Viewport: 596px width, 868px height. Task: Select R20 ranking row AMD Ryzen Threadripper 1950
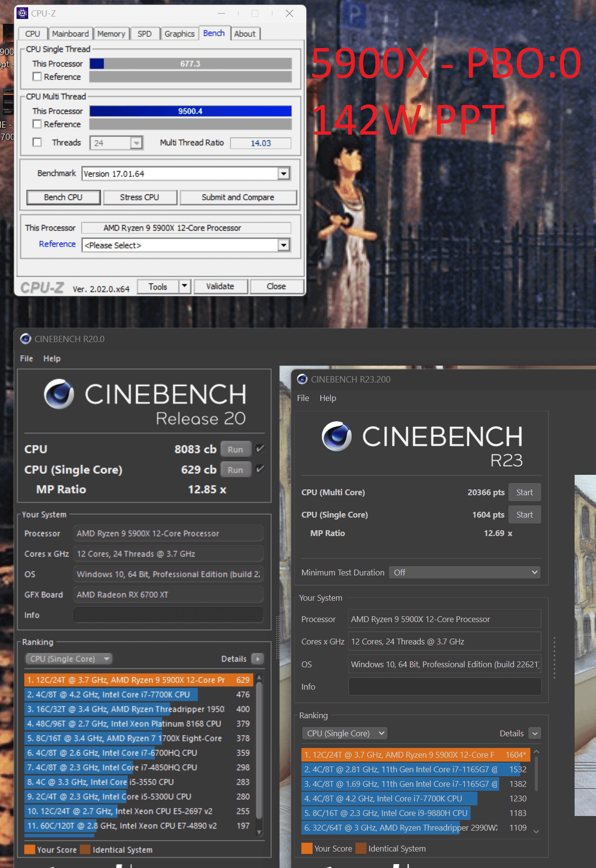(x=139, y=709)
